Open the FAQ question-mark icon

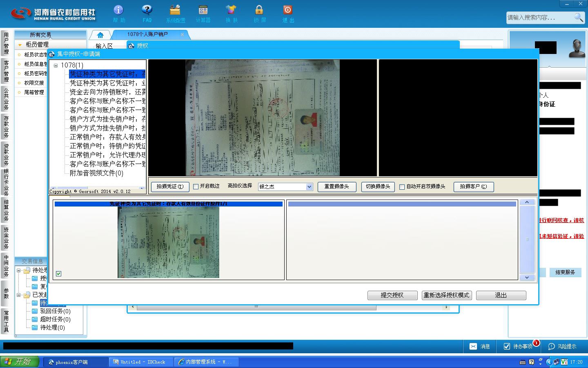(x=147, y=10)
